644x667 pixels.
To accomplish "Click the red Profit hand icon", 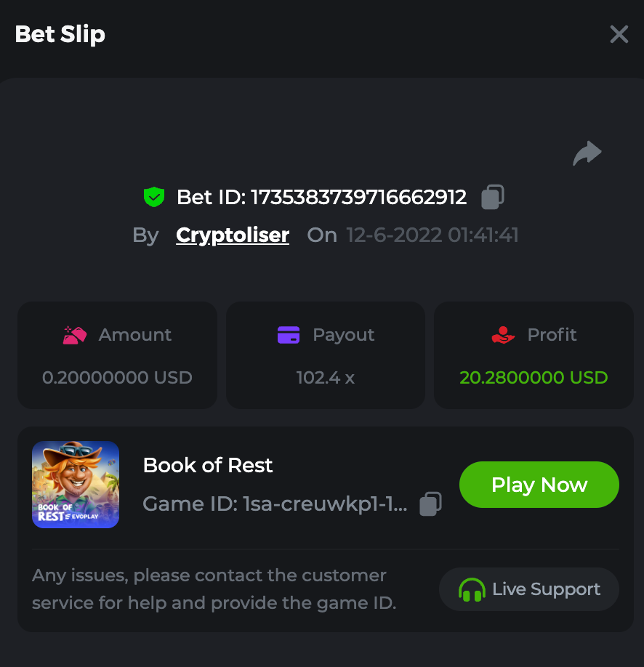I will (503, 335).
